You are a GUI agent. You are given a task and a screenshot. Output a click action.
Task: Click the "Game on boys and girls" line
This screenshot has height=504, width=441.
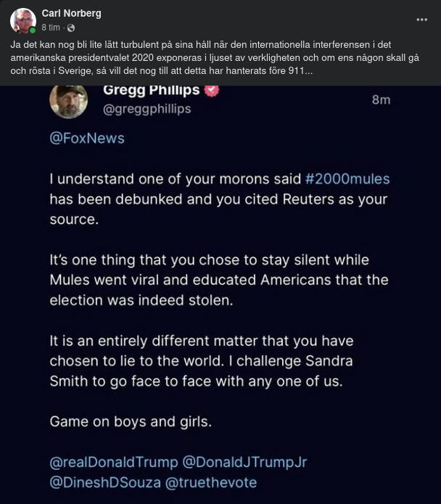(x=131, y=421)
